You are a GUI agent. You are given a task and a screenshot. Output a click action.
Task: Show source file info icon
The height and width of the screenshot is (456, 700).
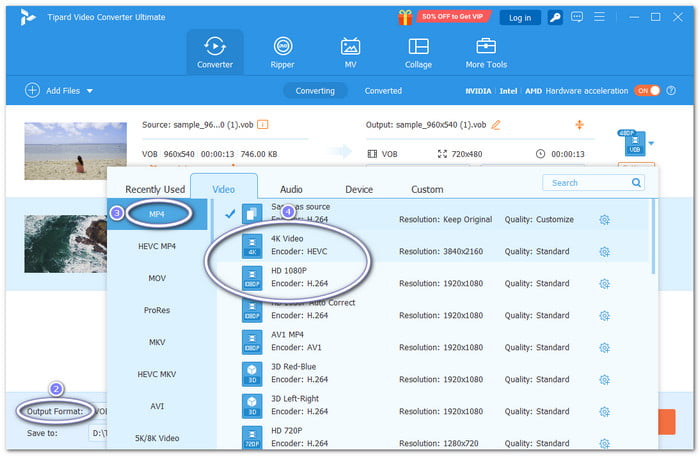262,125
